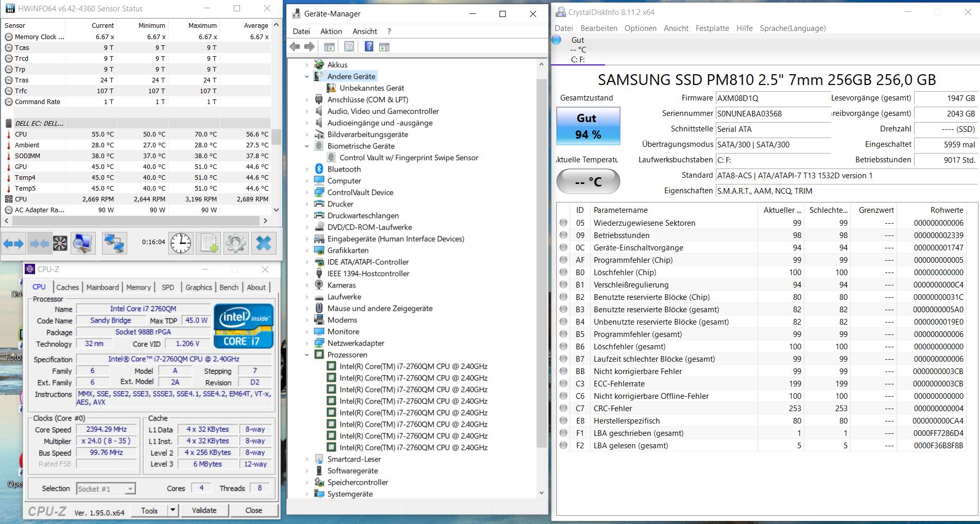Click the fan control icon in HWiNFO
This screenshot has width=980, height=524.
[60, 243]
